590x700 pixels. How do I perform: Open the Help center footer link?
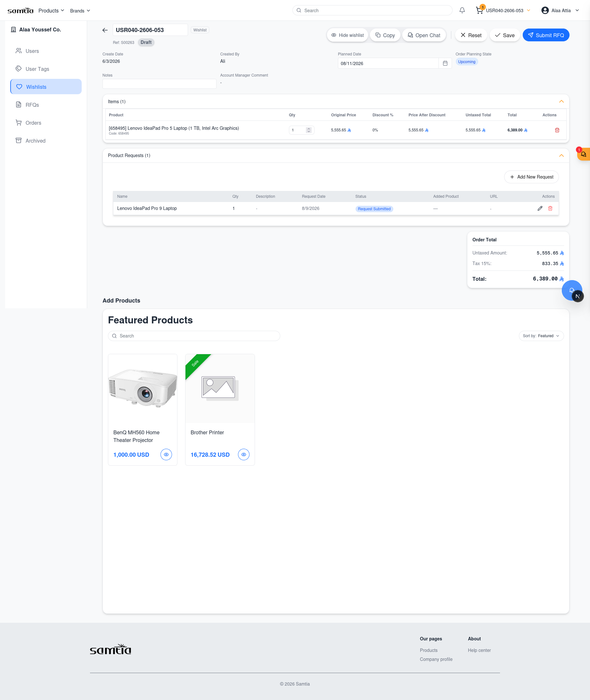coord(479,650)
